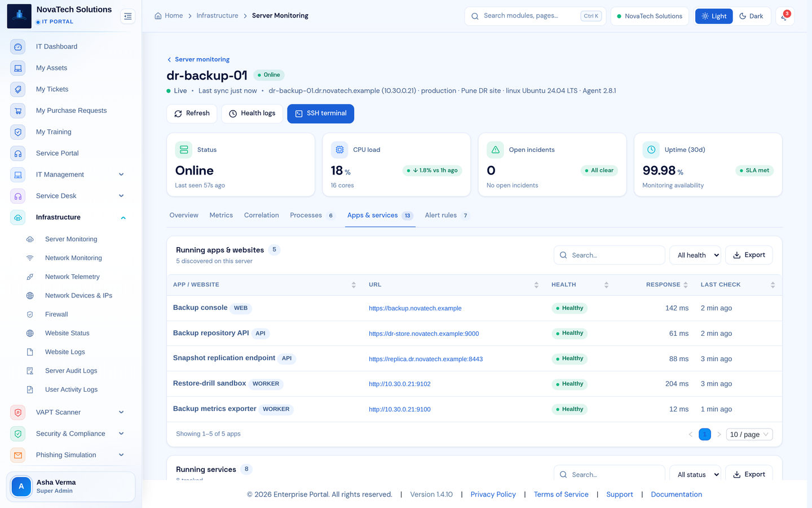Open the All status filter dropdown

(x=695, y=475)
